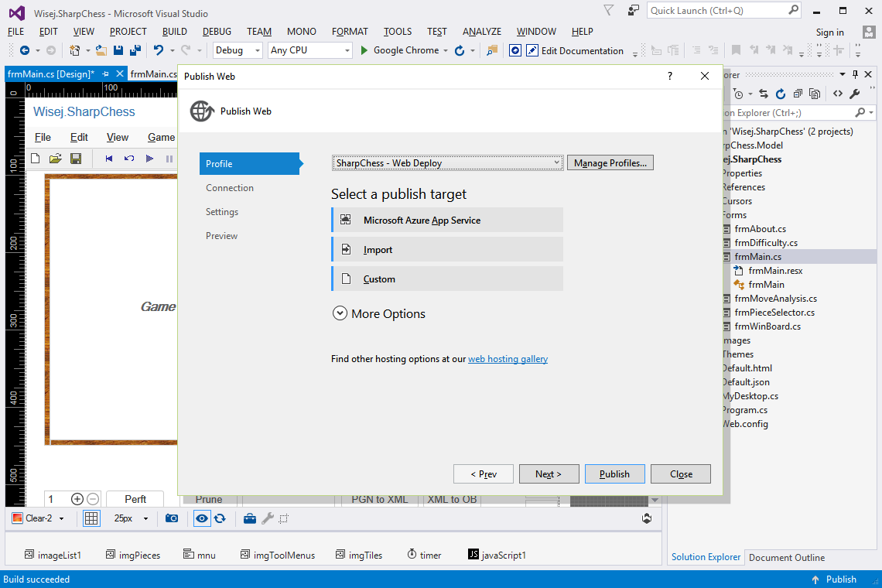Open the SharpChess Web Deploy profile dropdown
This screenshot has width=882, height=588.
448,163
